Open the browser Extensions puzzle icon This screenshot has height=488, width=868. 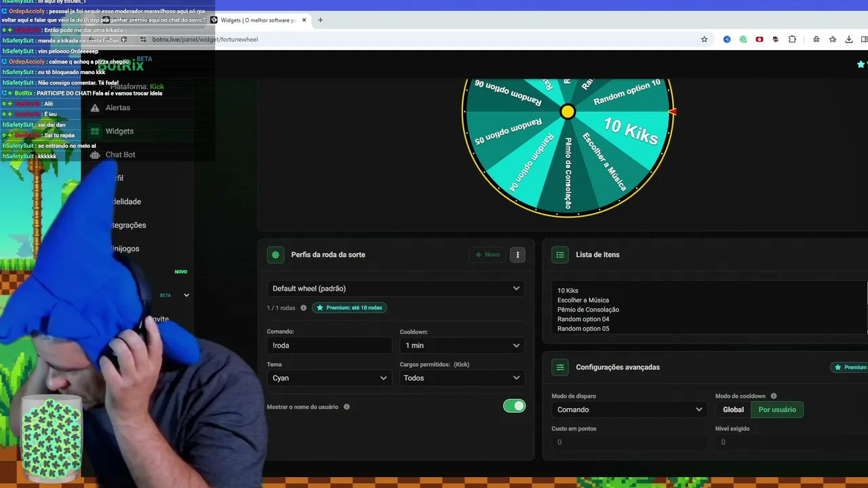coord(792,39)
